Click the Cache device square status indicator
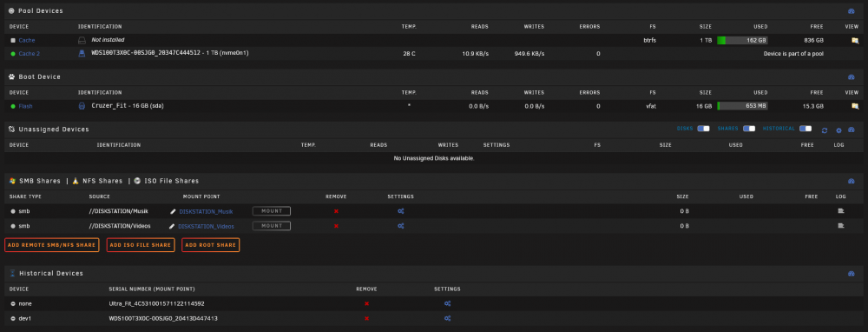 point(13,41)
